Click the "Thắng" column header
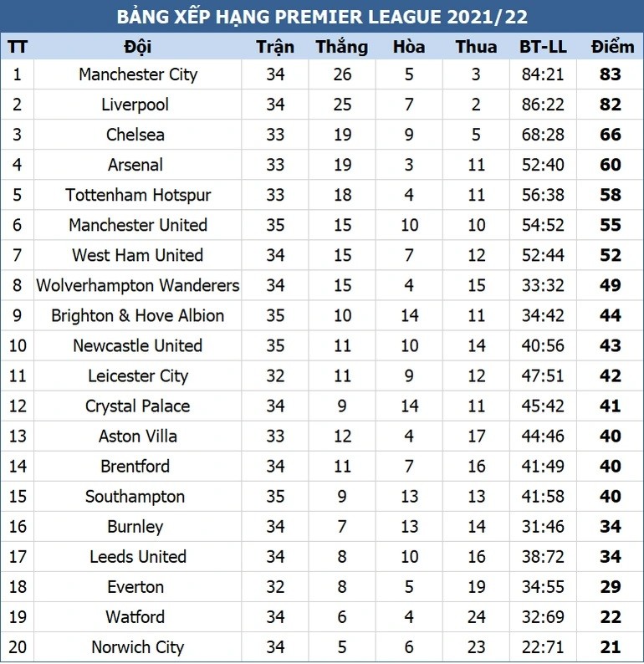The width and height of the screenshot is (644, 664). pos(341,46)
